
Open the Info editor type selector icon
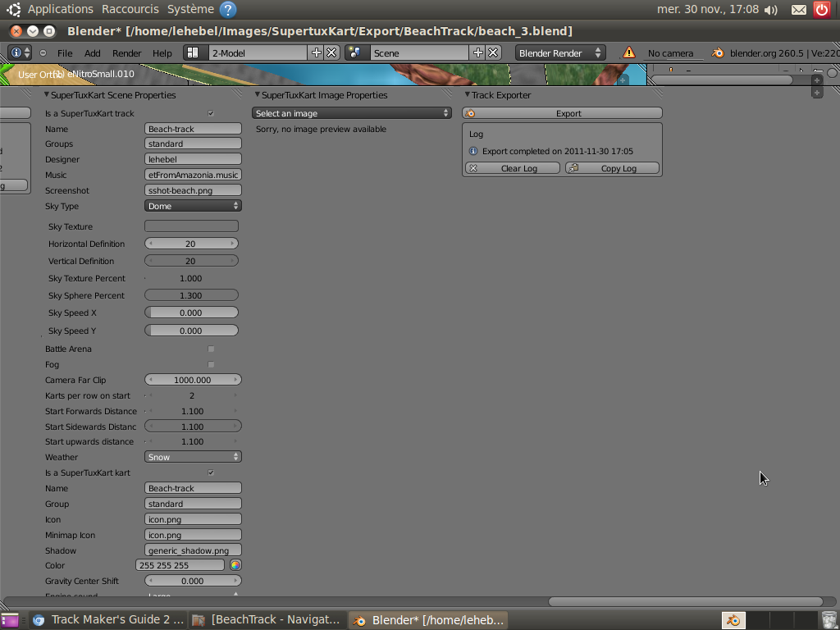click(x=20, y=52)
